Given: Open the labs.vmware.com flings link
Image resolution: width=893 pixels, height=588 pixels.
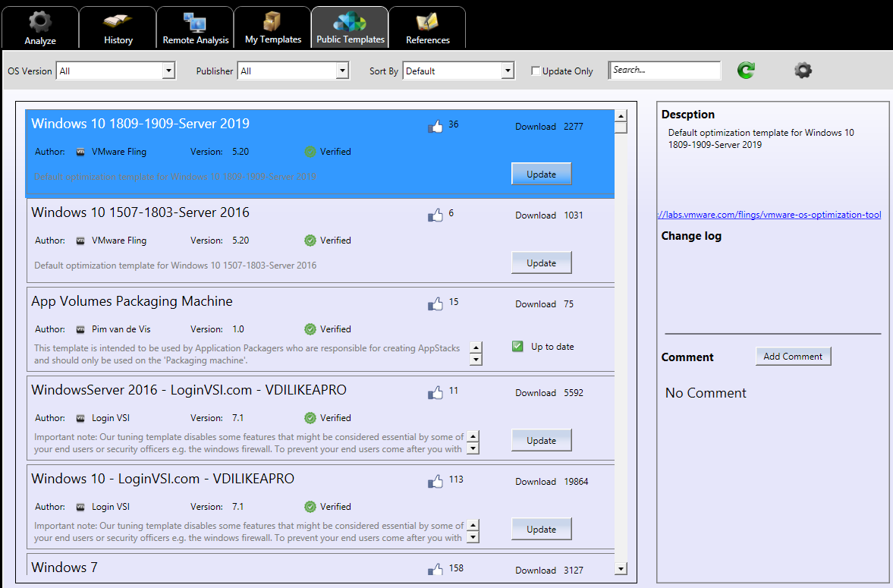Looking at the screenshot, I should pyautogui.click(x=769, y=215).
